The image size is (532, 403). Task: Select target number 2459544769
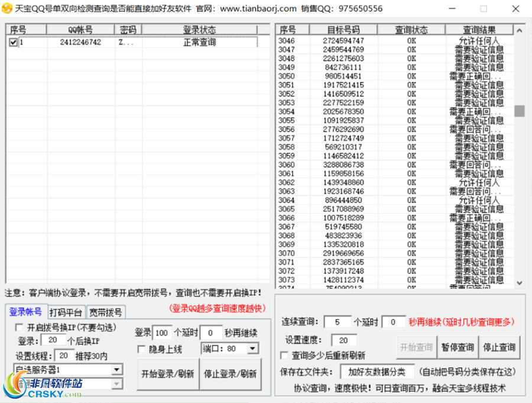(343, 50)
